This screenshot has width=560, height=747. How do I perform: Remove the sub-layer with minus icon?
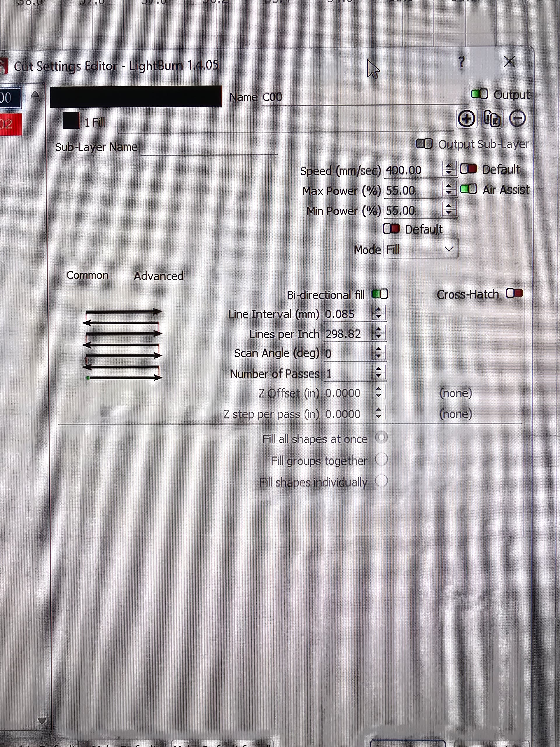[517, 118]
